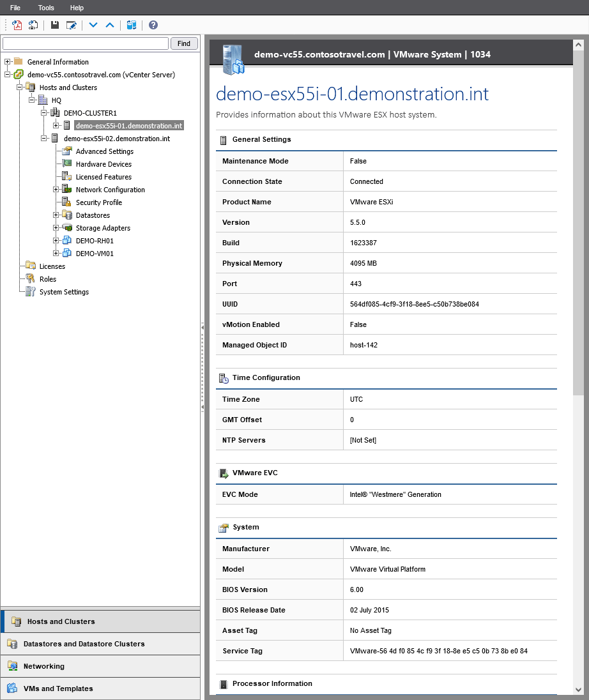Click the Storage Adapters icon
This screenshot has width=589, height=700.
(x=67, y=227)
